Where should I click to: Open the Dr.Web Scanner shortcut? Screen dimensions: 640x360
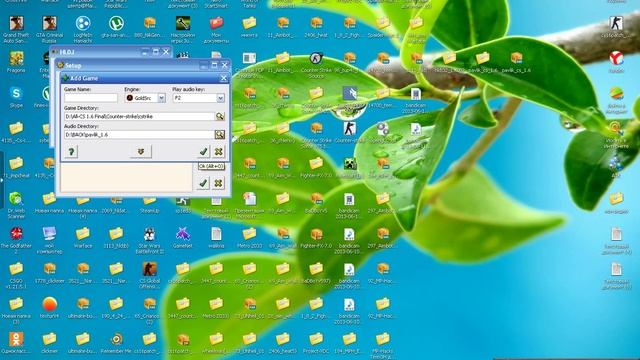pyautogui.click(x=16, y=199)
